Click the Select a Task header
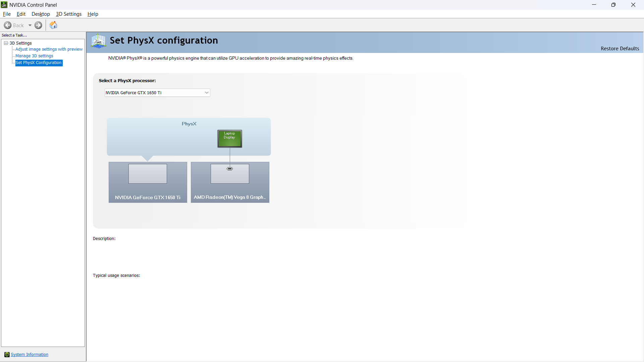 coord(14,35)
